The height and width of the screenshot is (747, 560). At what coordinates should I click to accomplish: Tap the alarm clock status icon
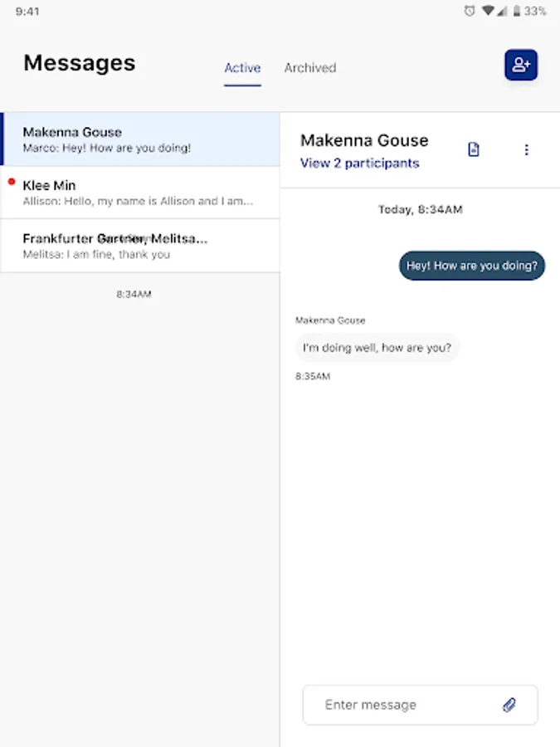[x=470, y=12]
